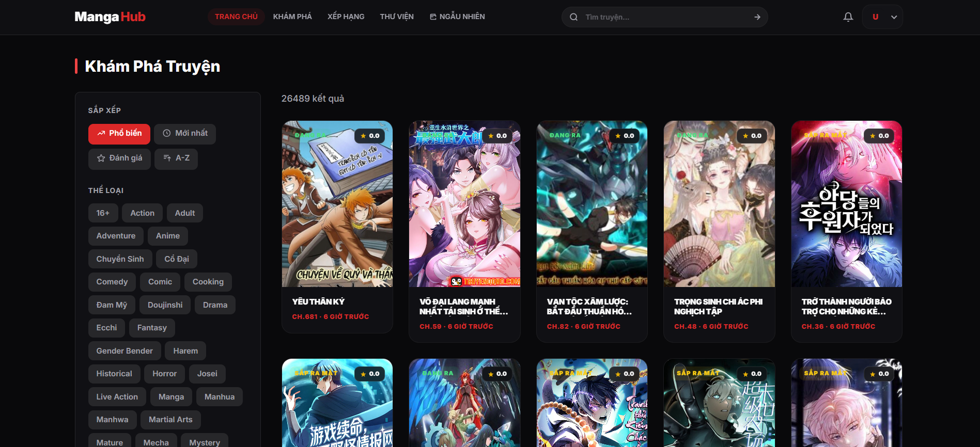Screen dimensions: 980x447
Task: Click the clock icon in Mới nhất
Action: click(x=167, y=133)
